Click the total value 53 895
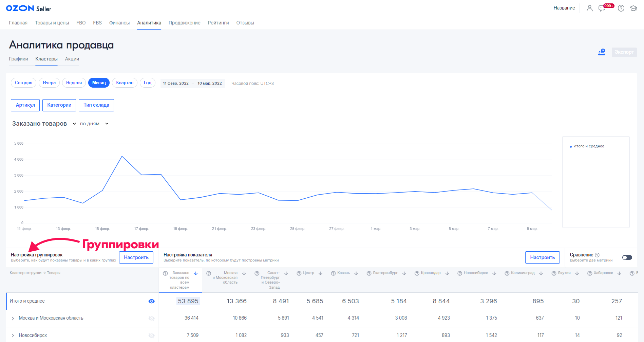This screenshot has height=342, width=644. 188,301
